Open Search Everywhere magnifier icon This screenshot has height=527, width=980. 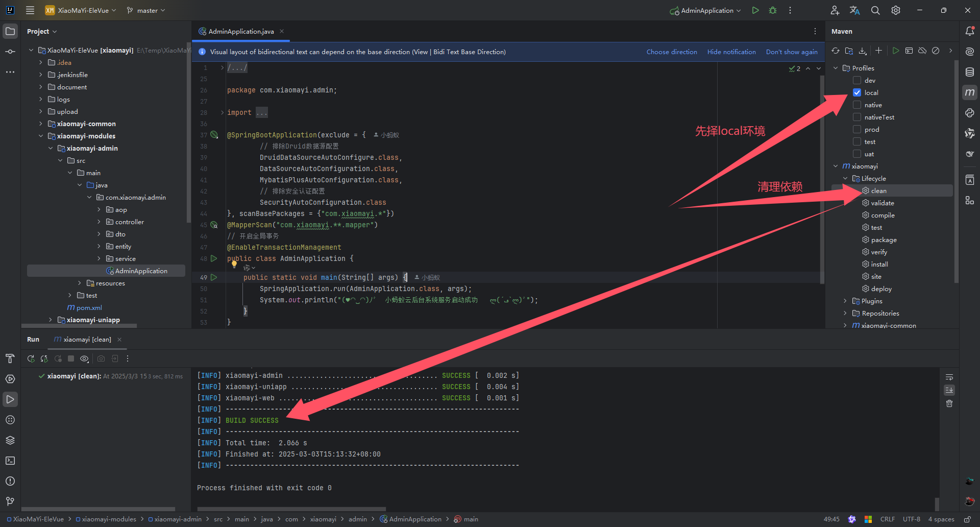tap(875, 10)
